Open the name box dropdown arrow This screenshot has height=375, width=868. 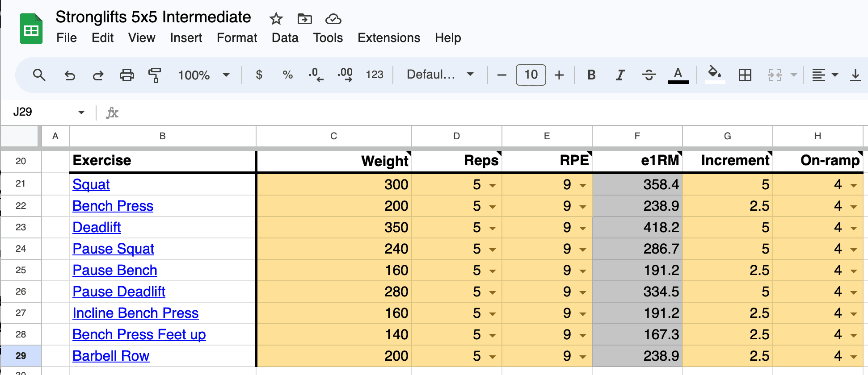point(81,112)
